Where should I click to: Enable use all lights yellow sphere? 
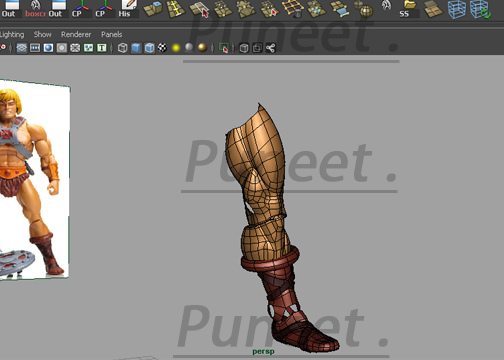pyautogui.click(x=176, y=48)
